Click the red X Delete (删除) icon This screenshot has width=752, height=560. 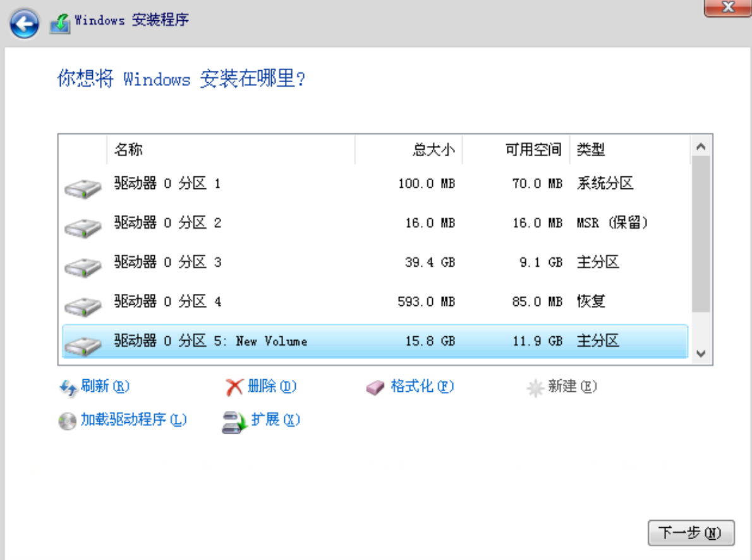click(234, 387)
